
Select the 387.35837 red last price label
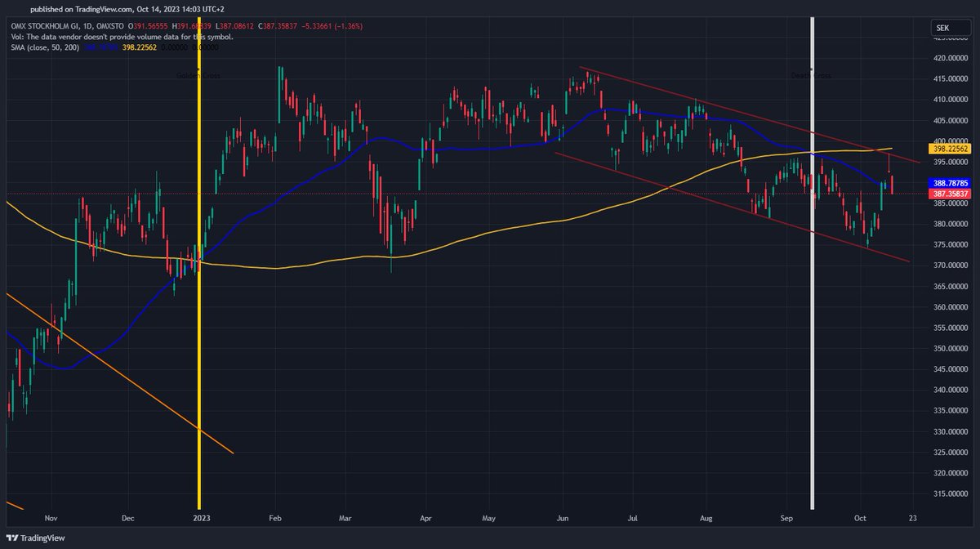click(x=951, y=194)
